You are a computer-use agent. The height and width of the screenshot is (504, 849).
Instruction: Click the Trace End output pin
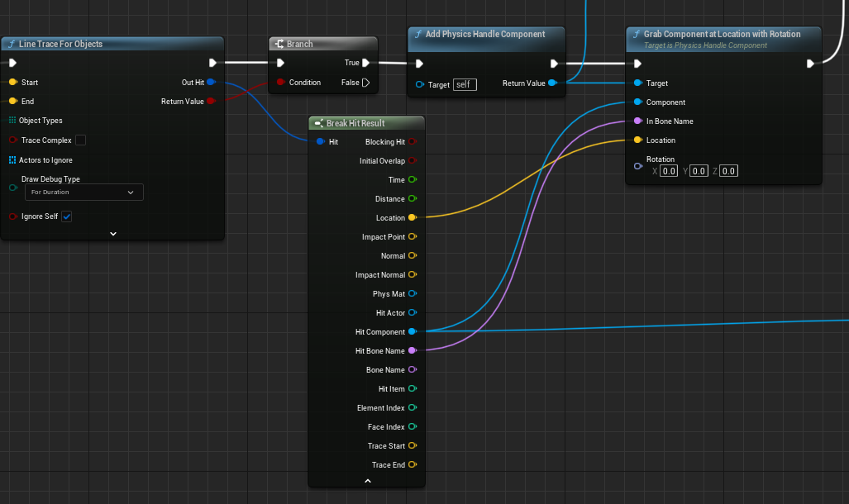413,464
